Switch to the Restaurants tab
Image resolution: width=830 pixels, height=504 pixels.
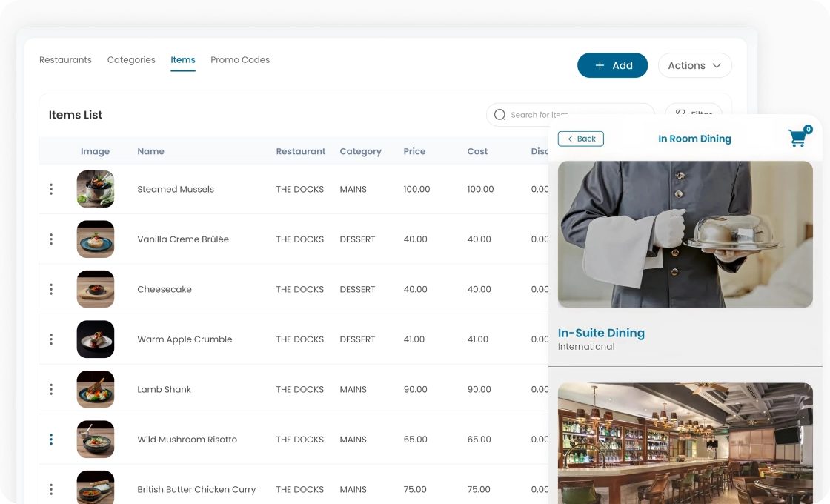click(x=65, y=60)
